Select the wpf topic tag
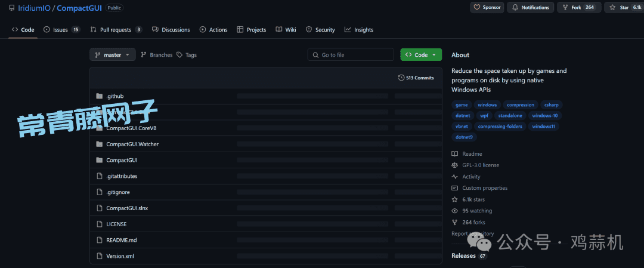The width and height of the screenshot is (644, 268). (484, 116)
